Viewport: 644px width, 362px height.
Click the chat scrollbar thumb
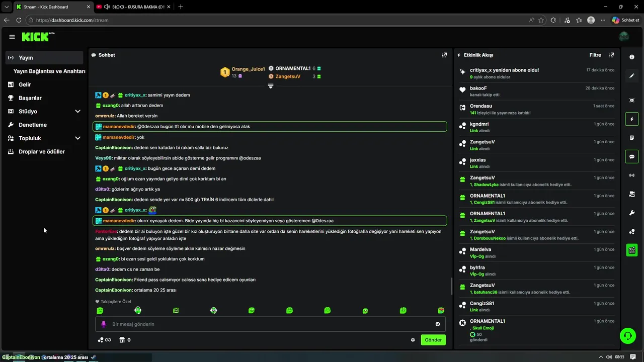(451, 286)
